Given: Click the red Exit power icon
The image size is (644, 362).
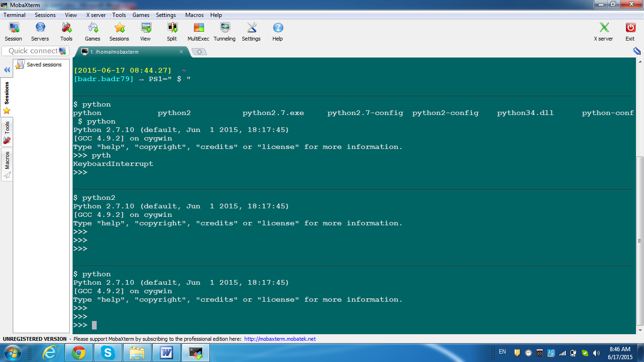Looking at the screenshot, I should (x=630, y=32).
